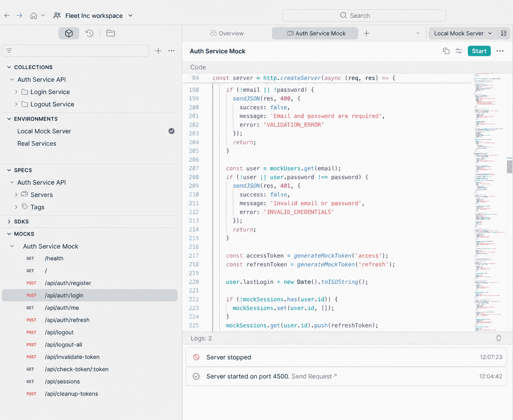Screen dimensions: 513x420
Task: Click the code minimap overview
Action: coord(489,202)
